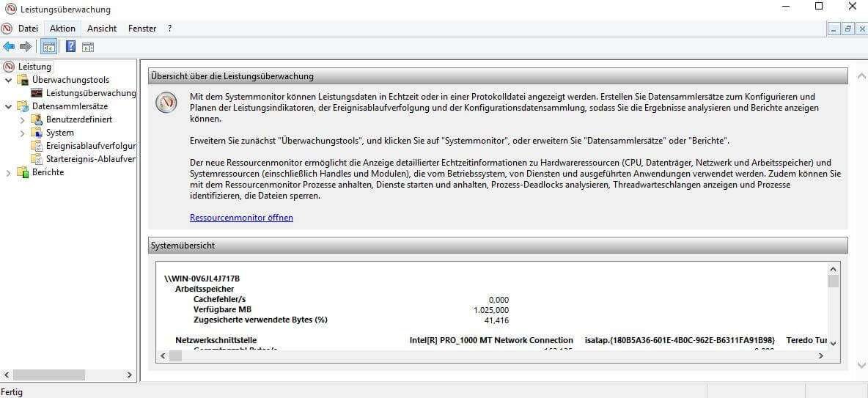Click the Leistung root node icon
The image size is (868, 398).
pos(9,67)
